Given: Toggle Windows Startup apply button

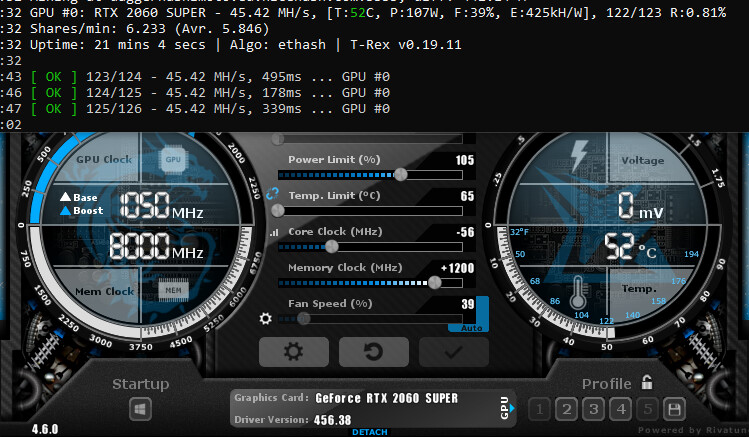Looking at the screenshot, I should pos(140,409).
